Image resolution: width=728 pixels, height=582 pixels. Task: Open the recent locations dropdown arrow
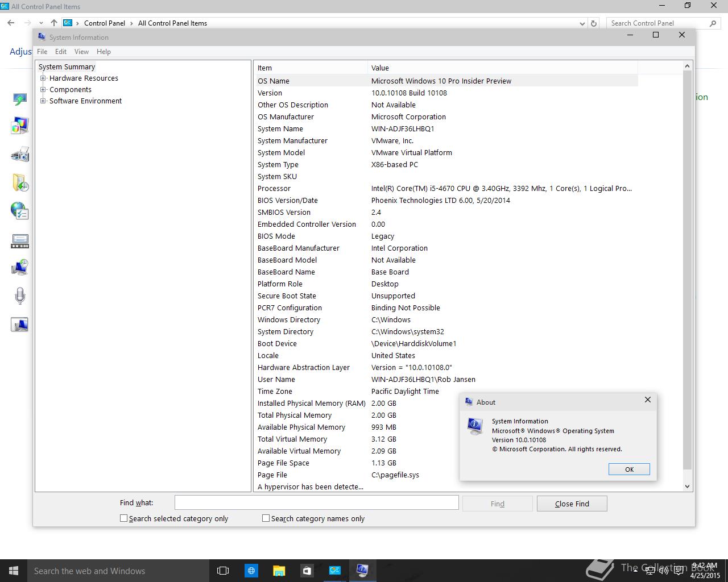coord(41,23)
